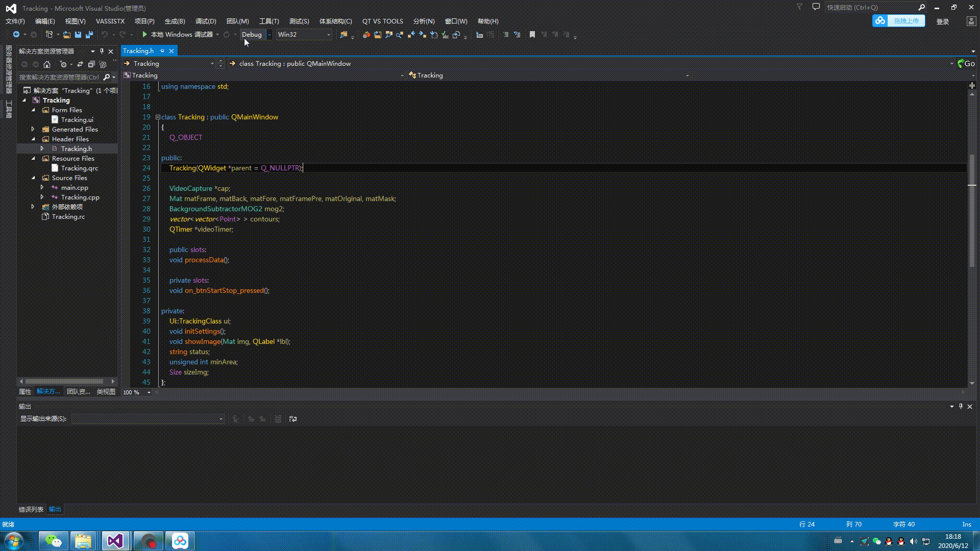Image resolution: width=980 pixels, height=551 pixels.
Task: Switch to the 错误列表 tab
Action: [31, 509]
